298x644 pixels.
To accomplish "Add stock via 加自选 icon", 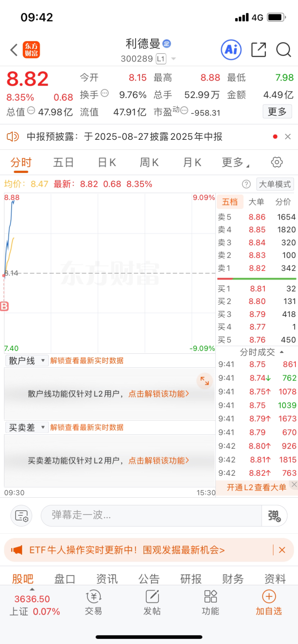I will click(269, 603).
